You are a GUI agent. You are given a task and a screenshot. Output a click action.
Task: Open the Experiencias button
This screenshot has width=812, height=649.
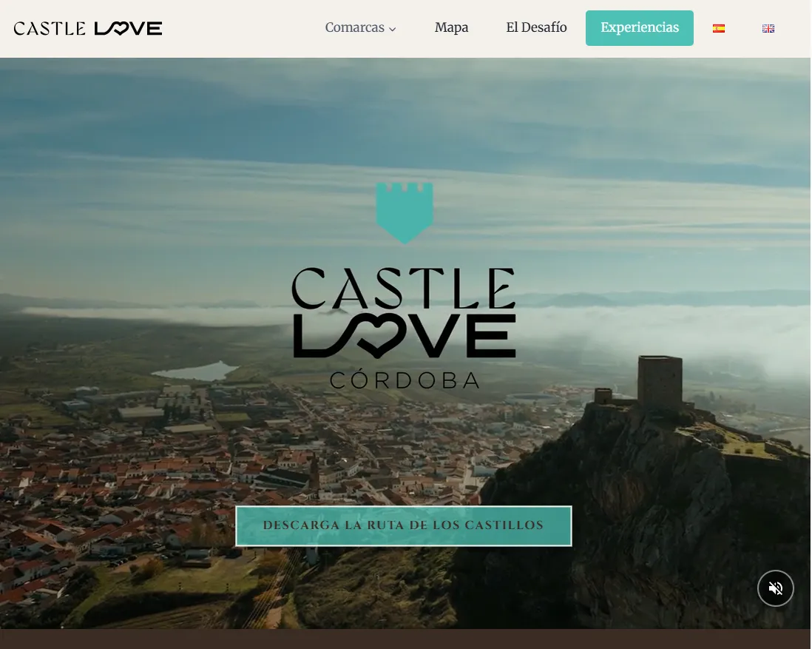(639, 28)
